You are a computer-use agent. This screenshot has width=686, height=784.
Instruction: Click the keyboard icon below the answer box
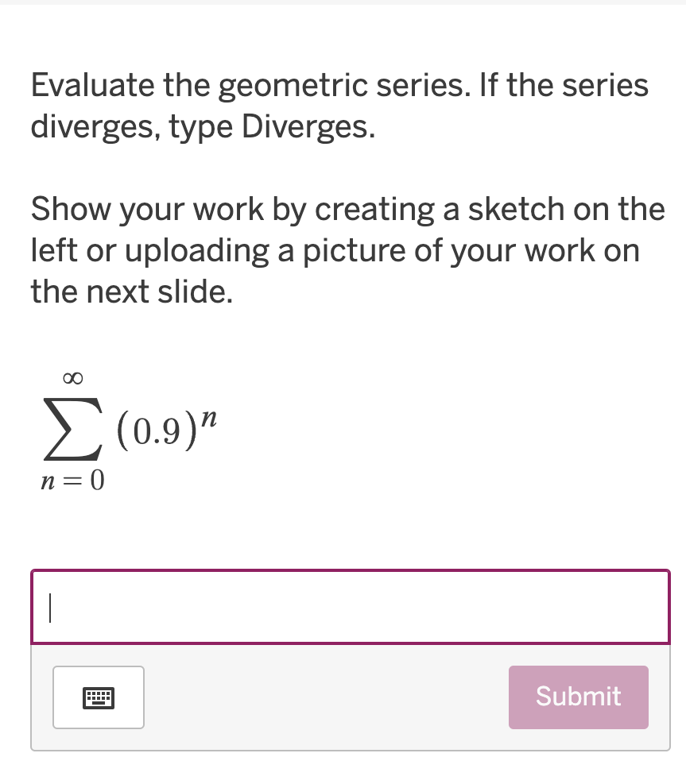[x=98, y=697]
